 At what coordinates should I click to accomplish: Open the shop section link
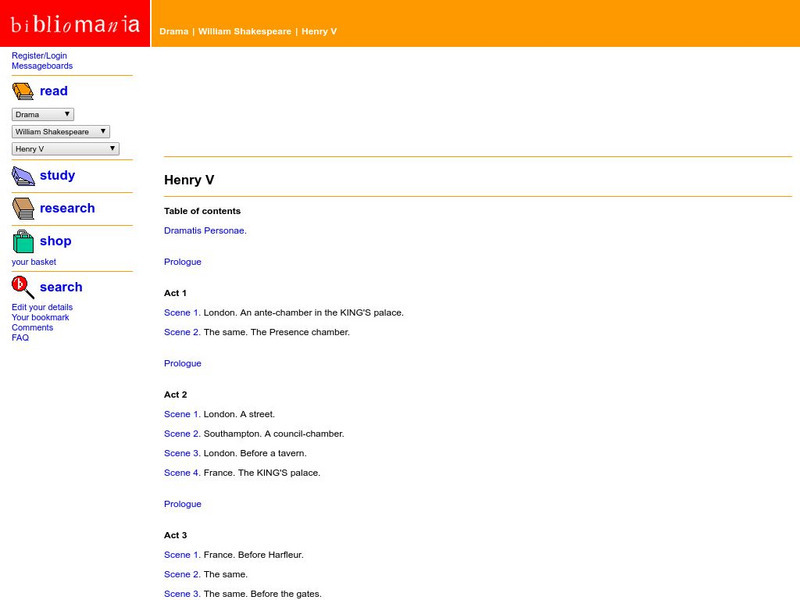coord(56,241)
